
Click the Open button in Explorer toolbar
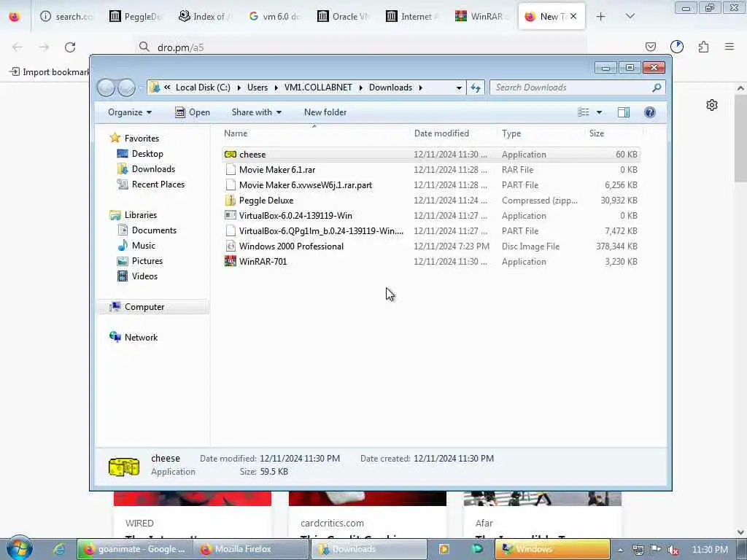pos(193,112)
